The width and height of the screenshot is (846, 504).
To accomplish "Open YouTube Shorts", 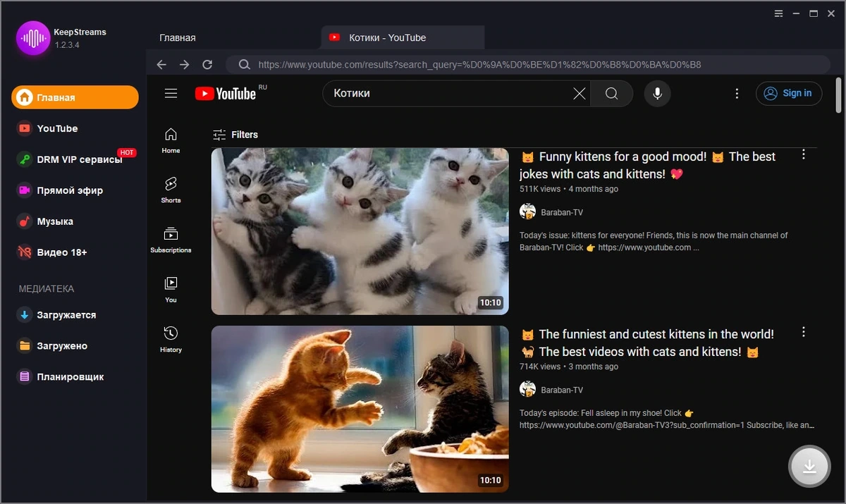I will 171,190.
